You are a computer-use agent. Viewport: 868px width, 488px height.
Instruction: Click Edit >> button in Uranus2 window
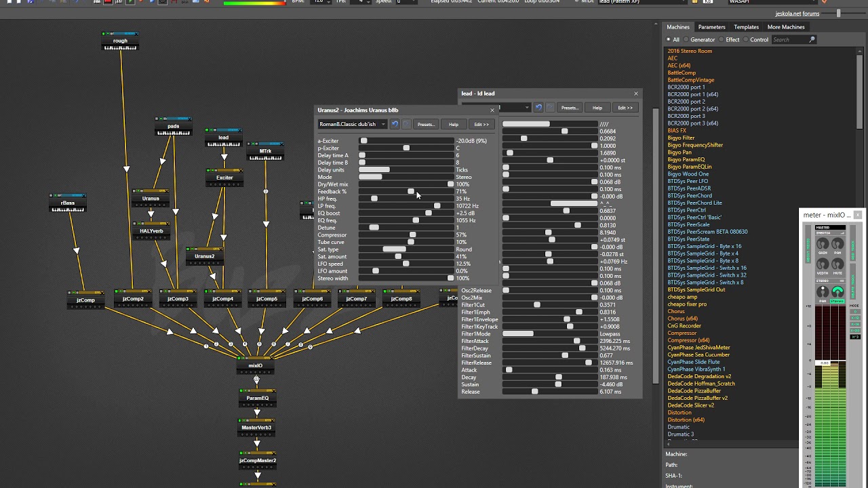pos(481,124)
